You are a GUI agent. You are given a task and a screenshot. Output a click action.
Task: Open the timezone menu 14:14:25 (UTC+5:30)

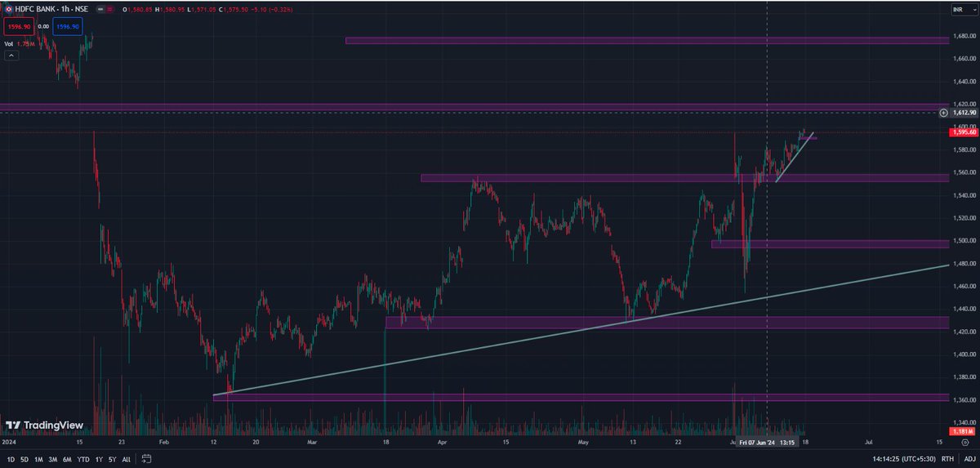click(903, 460)
